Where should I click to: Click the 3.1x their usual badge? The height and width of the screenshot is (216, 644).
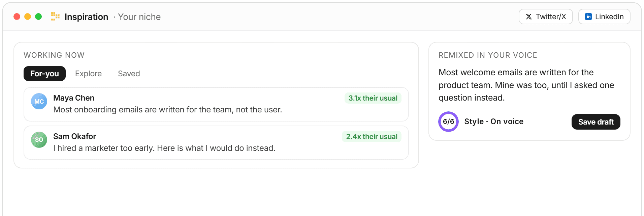pos(373,98)
